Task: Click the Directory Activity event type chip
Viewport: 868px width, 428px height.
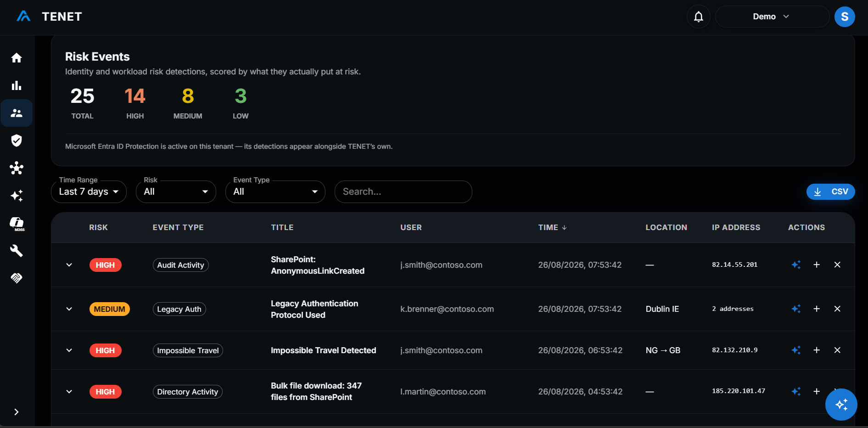Action: (x=187, y=392)
